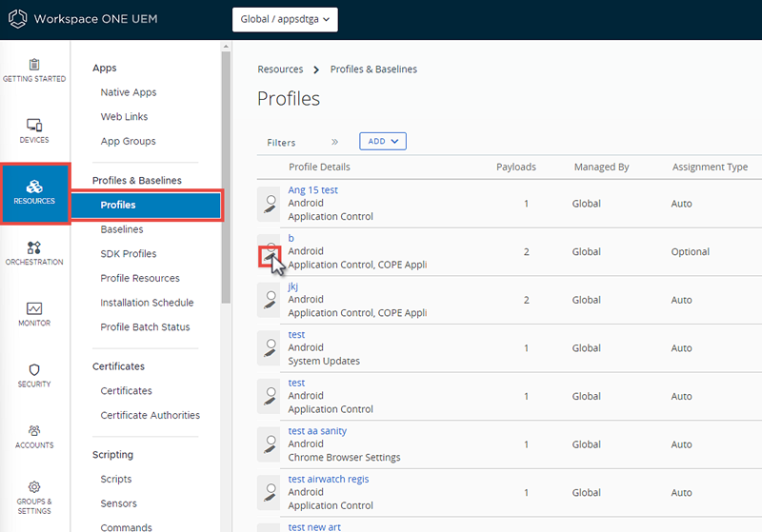Screen dimensions: 762x532
Task: Open Certificate Authorities in the sidebar
Action: click(x=150, y=415)
